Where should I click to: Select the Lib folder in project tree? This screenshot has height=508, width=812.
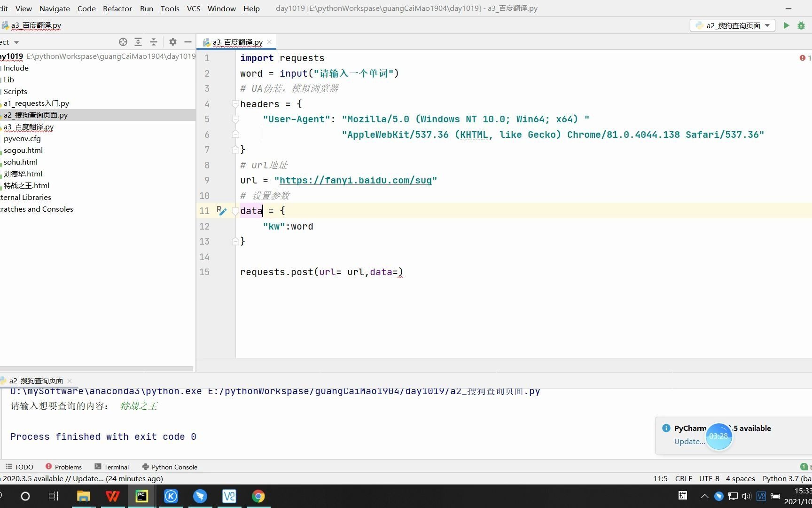tap(9, 79)
